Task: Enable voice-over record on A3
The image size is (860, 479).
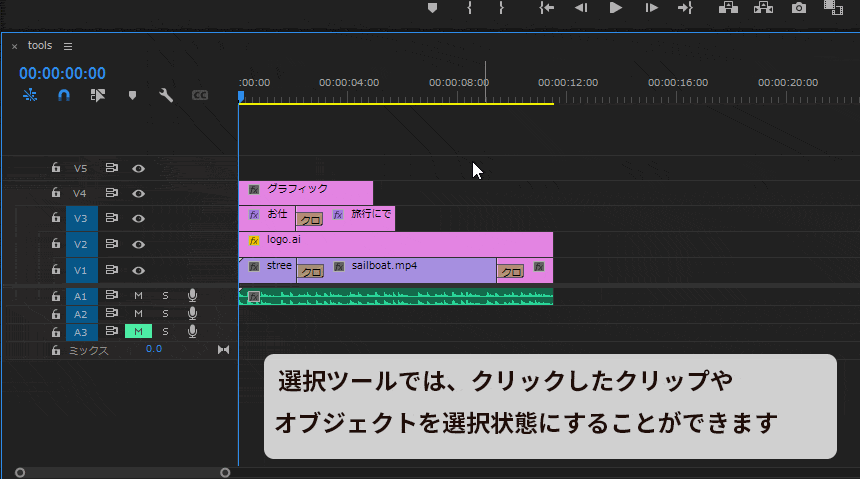Action: tap(193, 331)
